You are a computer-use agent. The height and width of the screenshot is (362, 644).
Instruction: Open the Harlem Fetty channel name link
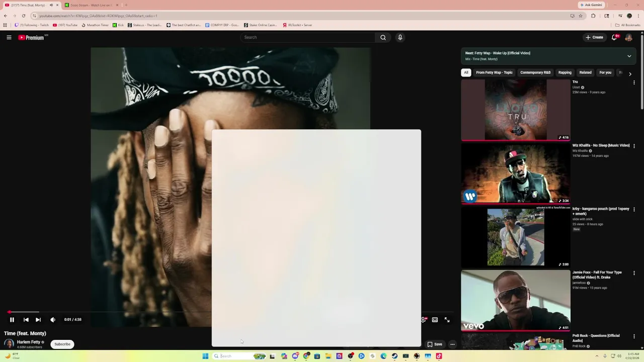click(x=29, y=342)
